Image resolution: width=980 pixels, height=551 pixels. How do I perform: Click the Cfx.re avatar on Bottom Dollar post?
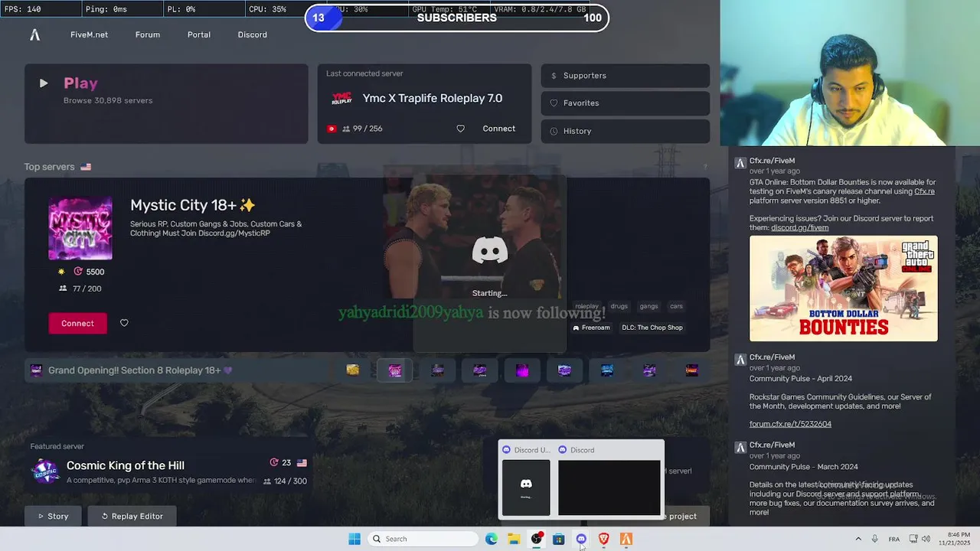(x=740, y=162)
